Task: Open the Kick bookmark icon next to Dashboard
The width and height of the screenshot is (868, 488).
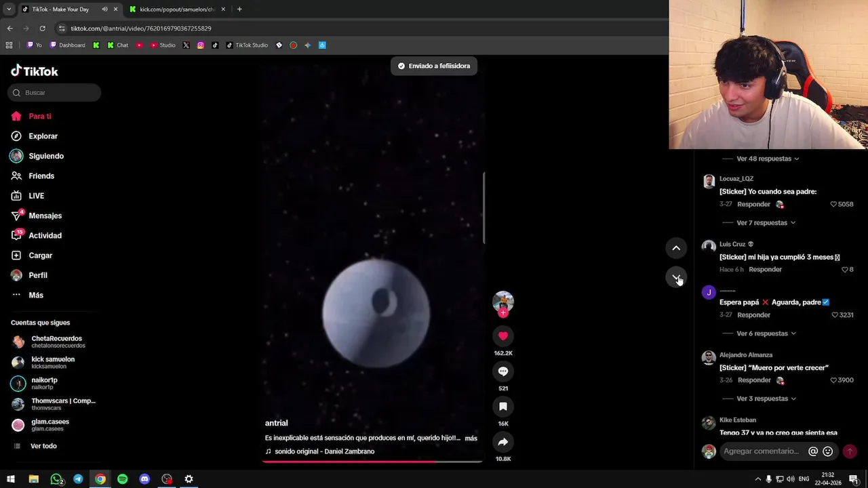Action: 96,45
